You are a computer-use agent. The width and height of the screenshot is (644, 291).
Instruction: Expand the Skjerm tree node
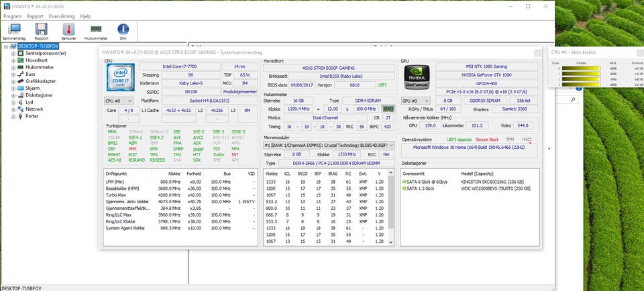tap(13, 89)
